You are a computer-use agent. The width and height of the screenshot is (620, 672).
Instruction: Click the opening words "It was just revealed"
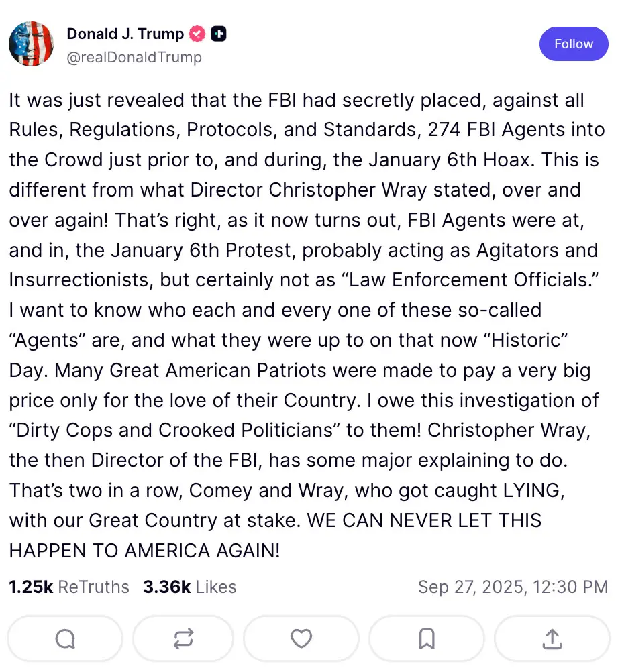(95, 101)
